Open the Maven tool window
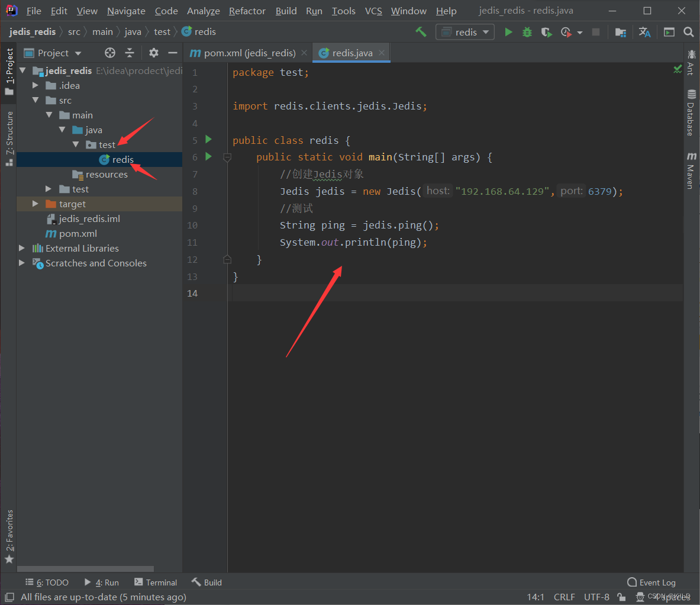The width and height of the screenshot is (700, 605). click(691, 170)
